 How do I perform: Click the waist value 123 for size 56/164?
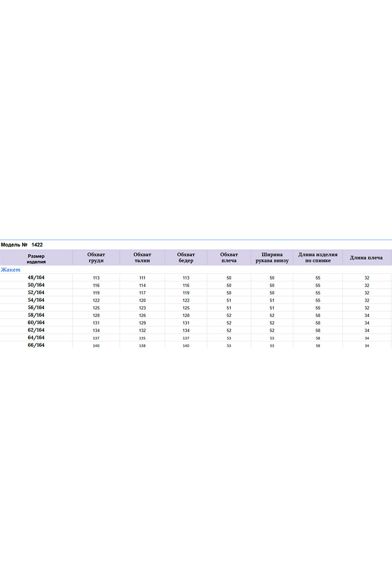[142, 308]
